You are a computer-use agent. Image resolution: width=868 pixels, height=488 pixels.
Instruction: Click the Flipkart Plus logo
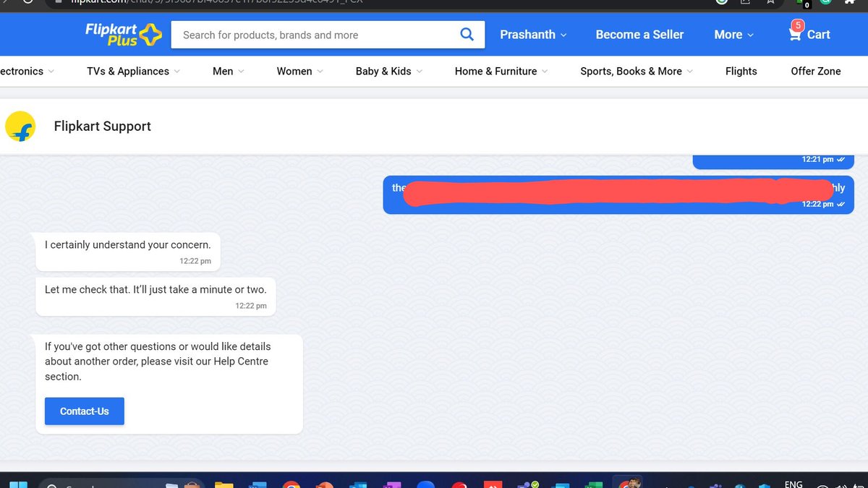[x=124, y=34]
